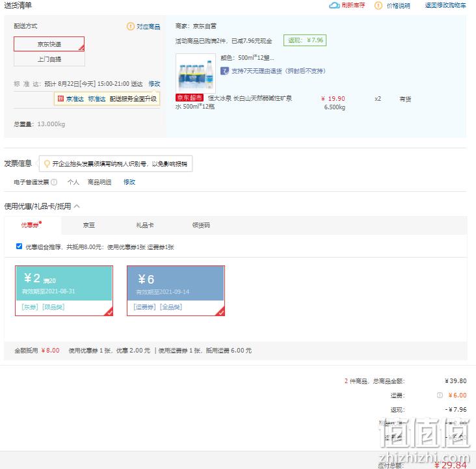476x469 pixels.
Task: Switch to 京豆 tab
Action: [x=88, y=225]
